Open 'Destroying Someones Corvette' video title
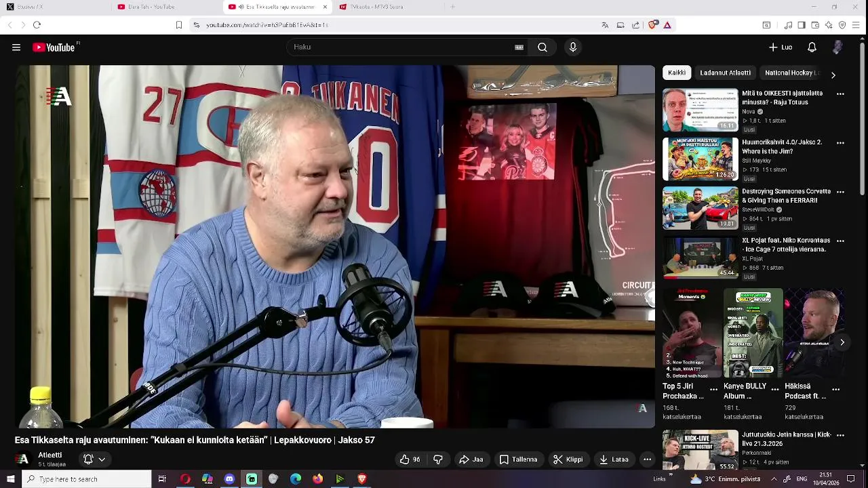 pos(786,196)
